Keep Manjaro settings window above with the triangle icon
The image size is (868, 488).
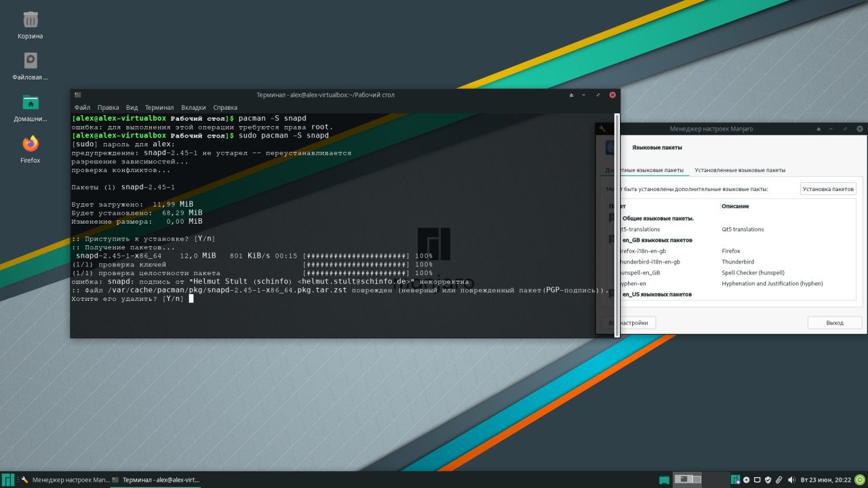click(818, 129)
